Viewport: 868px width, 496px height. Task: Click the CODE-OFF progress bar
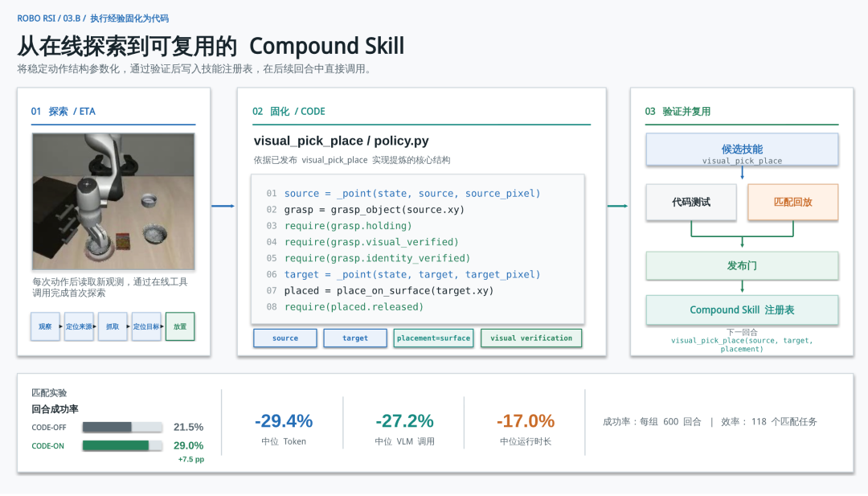[122, 427]
